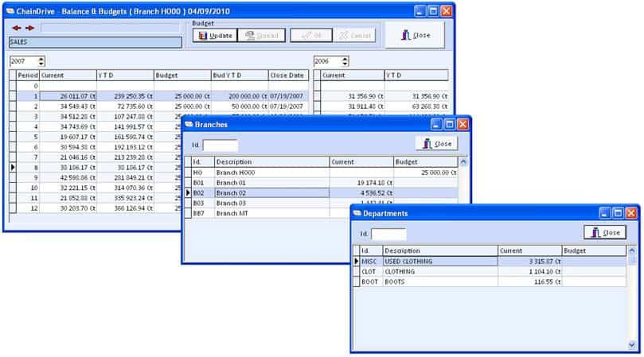Select cell 26 011.07 in period 1
Screen dimensions: 644x357
coord(68,96)
